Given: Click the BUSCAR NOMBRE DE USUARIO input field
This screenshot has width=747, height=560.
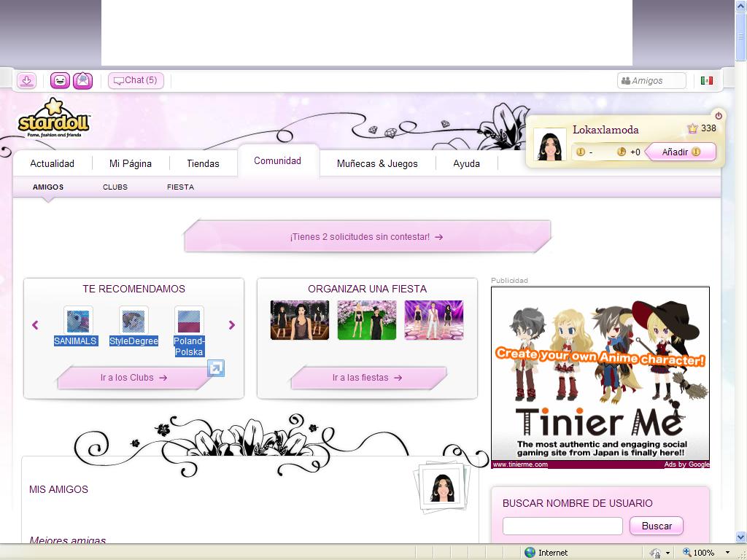Looking at the screenshot, I should (x=562, y=526).
